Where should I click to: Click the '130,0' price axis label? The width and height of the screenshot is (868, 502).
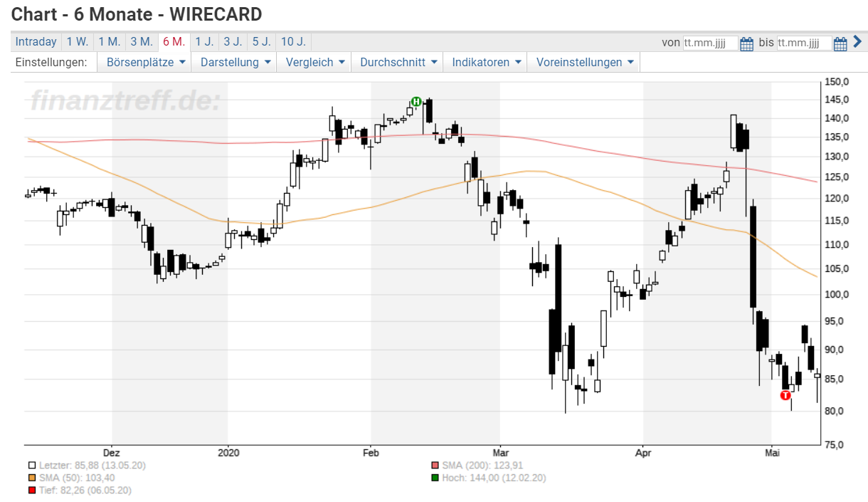coord(837,157)
